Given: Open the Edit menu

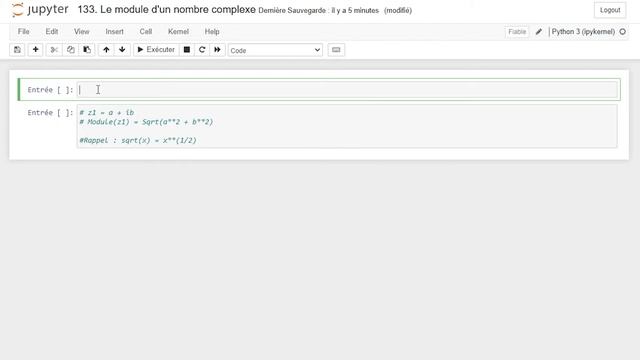Looking at the screenshot, I should point(51,31).
